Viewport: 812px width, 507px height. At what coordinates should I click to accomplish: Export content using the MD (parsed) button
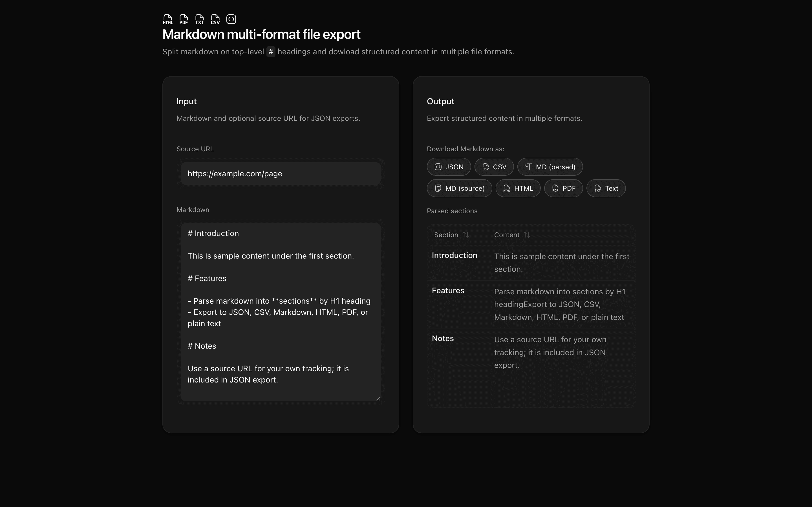point(550,167)
